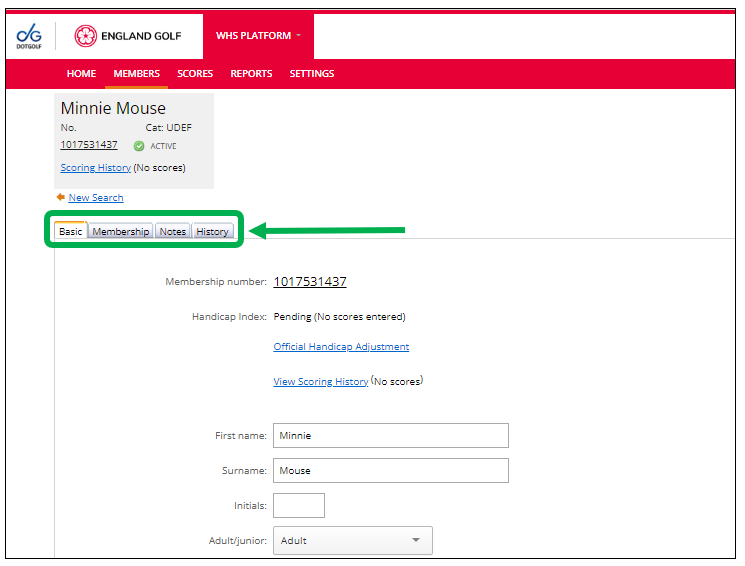Click the 'Membership number:' label
Image resolution: width=745 pixels, height=566 pixels.
(x=216, y=282)
